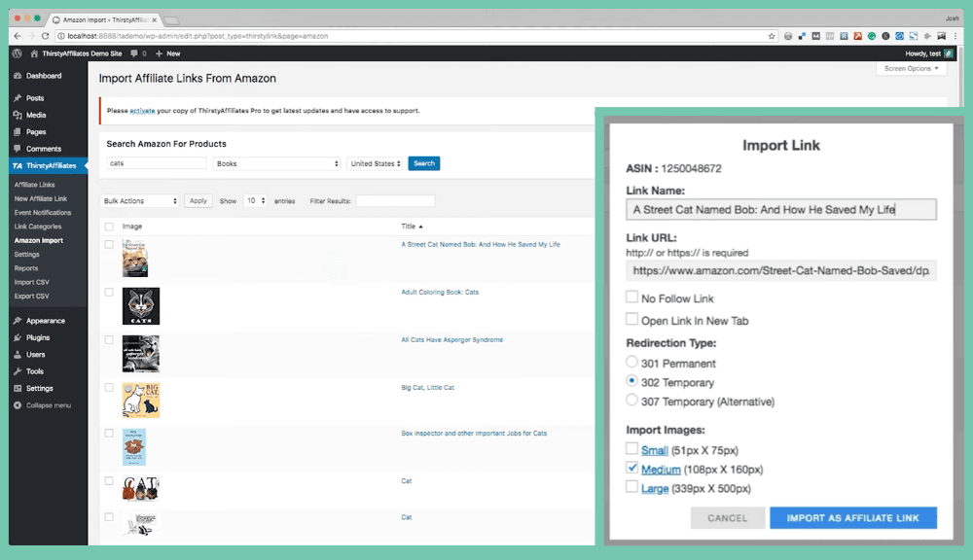Uncheck the Medium image import option
Screen dimensions: 973x560
click(631, 468)
